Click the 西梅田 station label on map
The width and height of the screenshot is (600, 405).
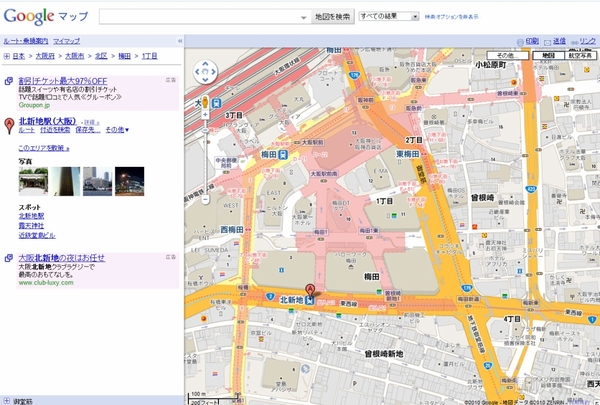[x=232, y=230]
